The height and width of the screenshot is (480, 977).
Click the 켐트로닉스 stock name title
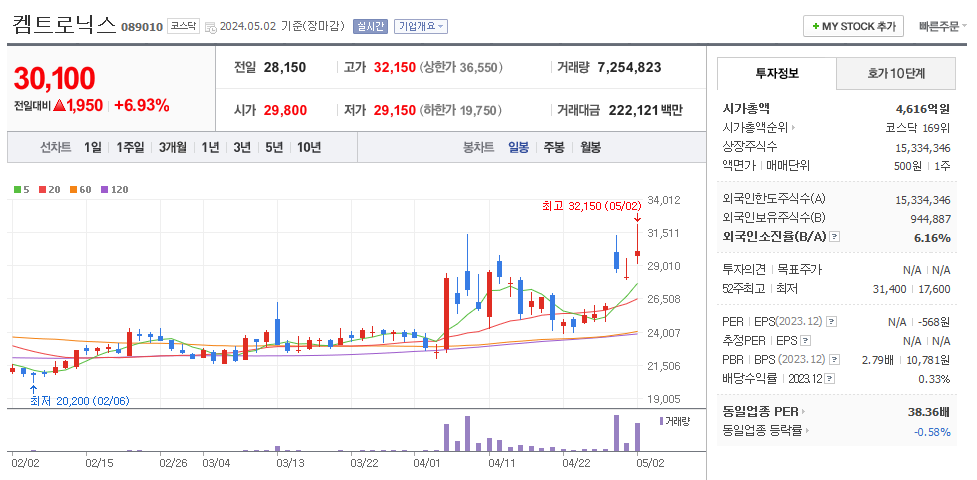[64, 24]
